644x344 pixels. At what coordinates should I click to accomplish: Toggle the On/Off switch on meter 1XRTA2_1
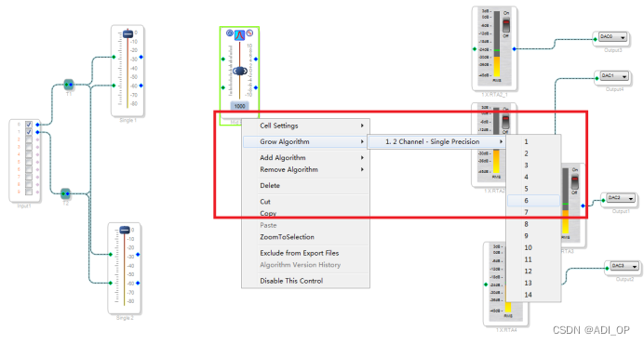tap(506, 25)
